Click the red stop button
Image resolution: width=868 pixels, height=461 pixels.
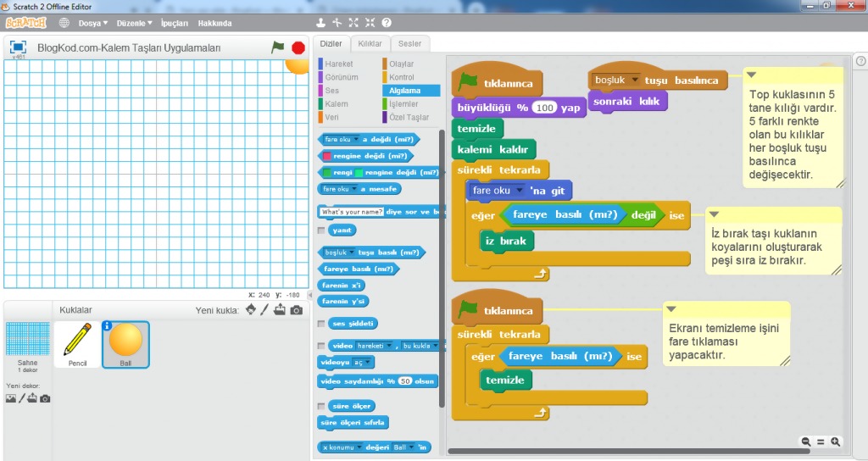click(298, 48)
